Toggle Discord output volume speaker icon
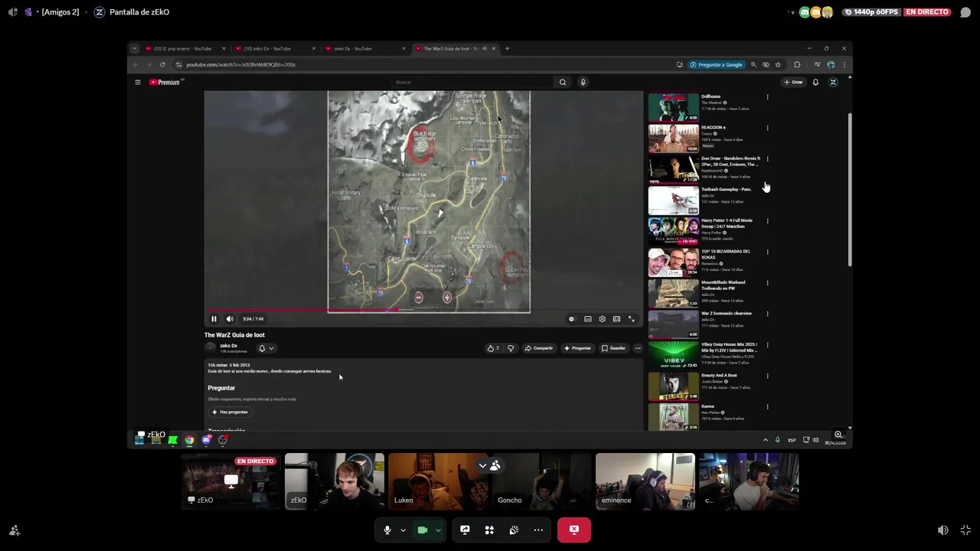The height and width of the screenshot is (551, 980). [x=943, y=530]
